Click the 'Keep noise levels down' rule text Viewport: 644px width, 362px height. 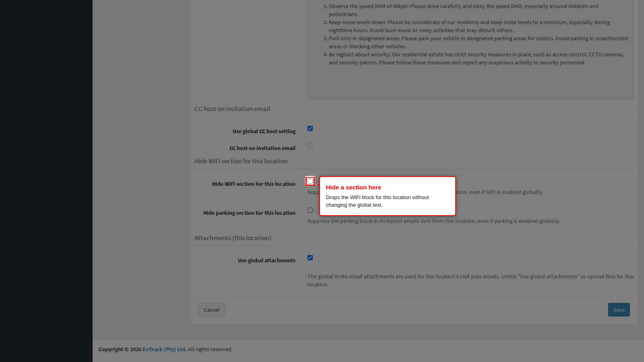point(469,26)
